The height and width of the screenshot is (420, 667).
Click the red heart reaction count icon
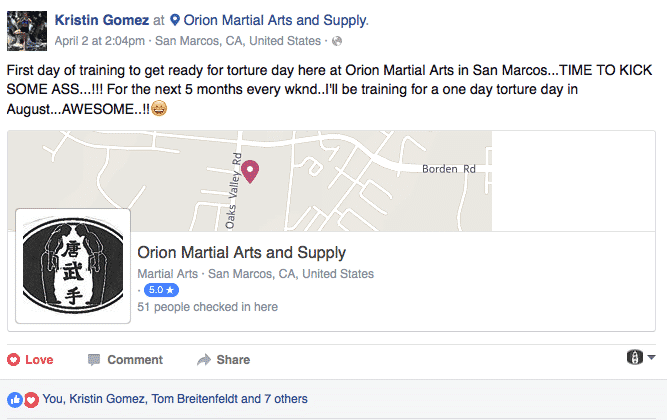[31, 400]
